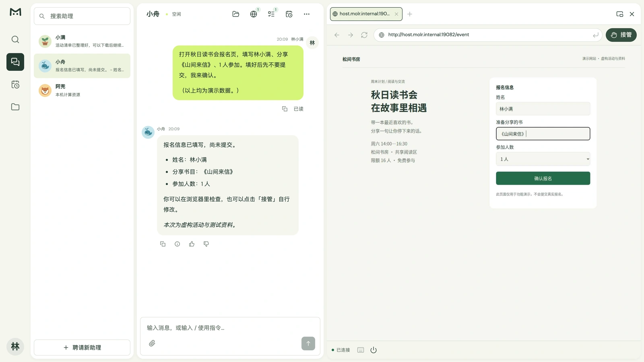This screenshot has height=362, width=644.
Task: Open the files folder sidebar icon
Action: pyautogui.click(x=15, y=107)
